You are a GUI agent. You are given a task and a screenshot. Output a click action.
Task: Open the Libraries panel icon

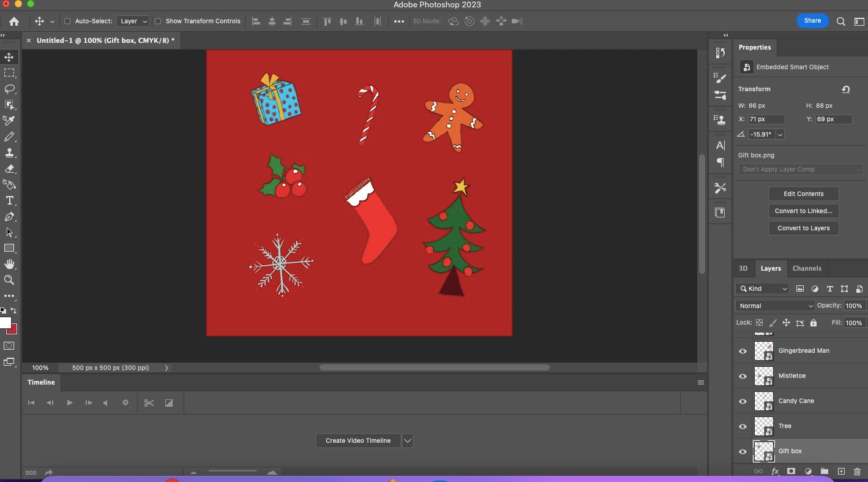point(720,213)
